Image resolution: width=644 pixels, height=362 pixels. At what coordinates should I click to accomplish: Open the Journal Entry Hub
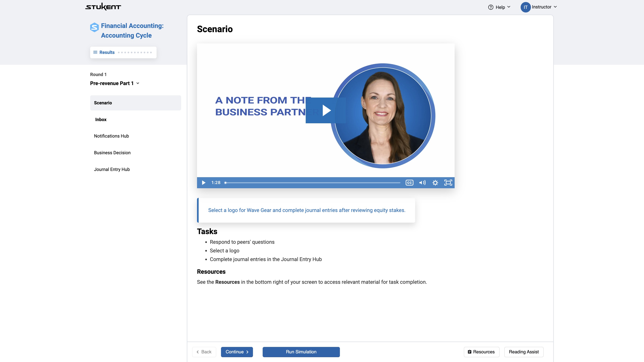tap(112, 169)
